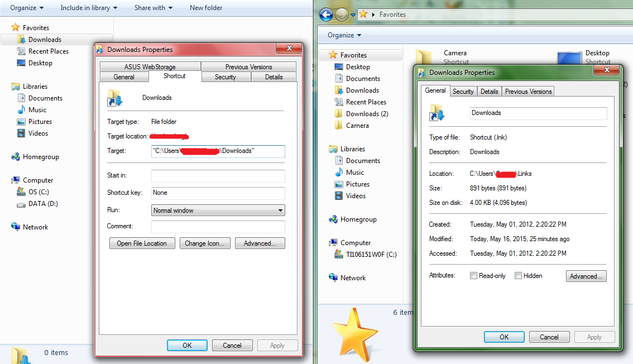633x364 pixels.
Task: Open the Run mode dropdown (Normal window)
Action: 218,210
